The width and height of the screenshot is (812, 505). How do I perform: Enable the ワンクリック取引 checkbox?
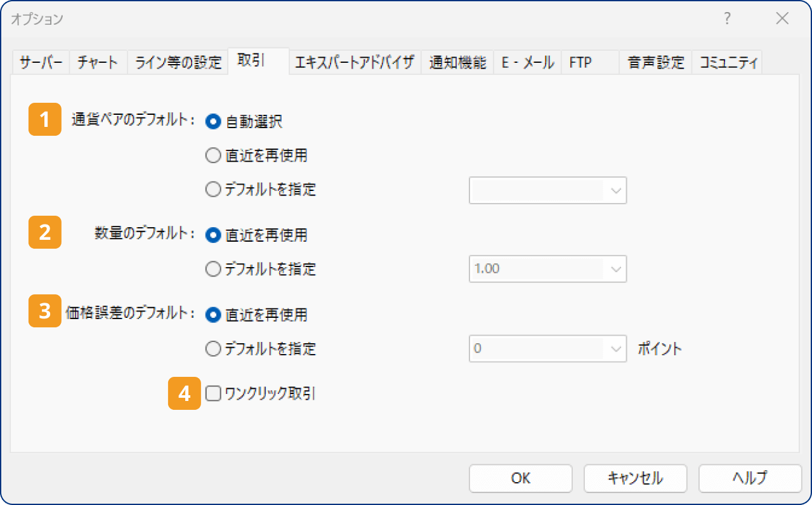[213, 394]
